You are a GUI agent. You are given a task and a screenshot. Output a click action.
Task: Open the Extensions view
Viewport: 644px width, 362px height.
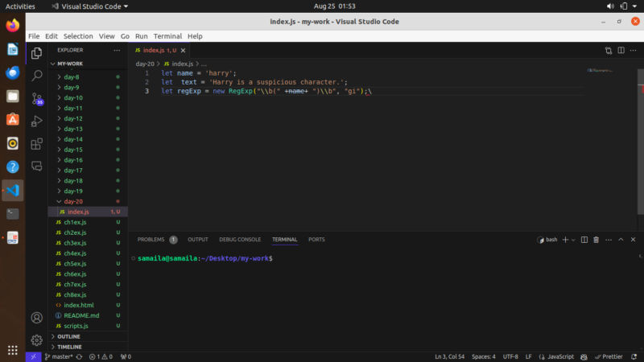pos(36,144)
